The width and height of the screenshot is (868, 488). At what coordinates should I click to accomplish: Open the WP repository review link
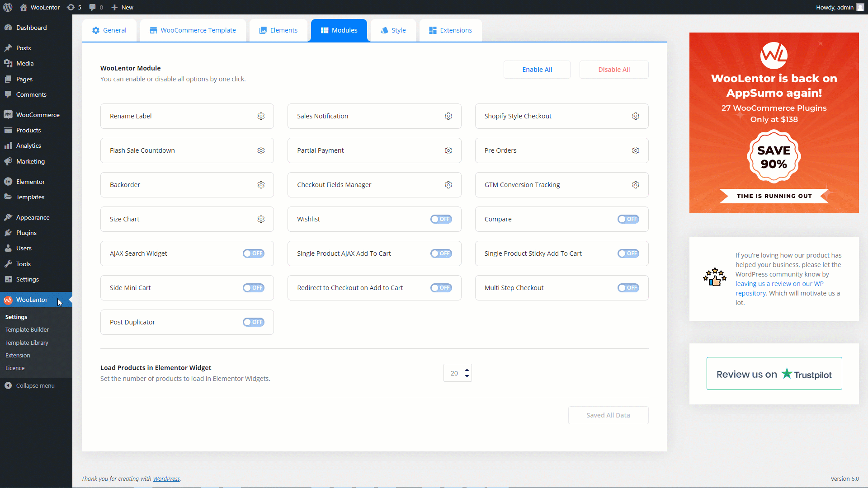[779, 284]
